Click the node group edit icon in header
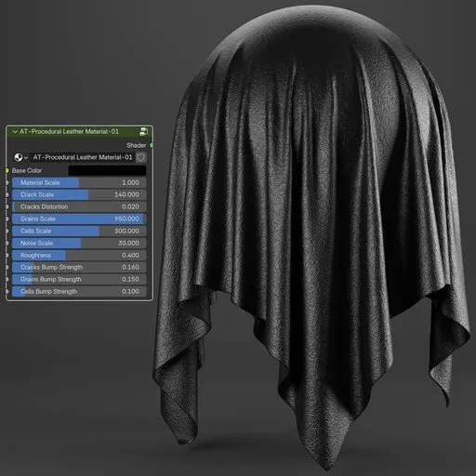 click(143, 132)
